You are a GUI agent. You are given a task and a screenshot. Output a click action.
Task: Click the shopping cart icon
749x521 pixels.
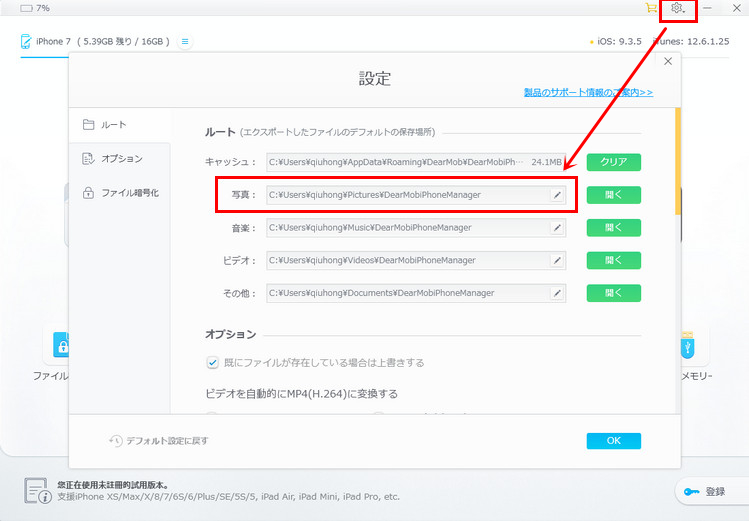(651, 8)
